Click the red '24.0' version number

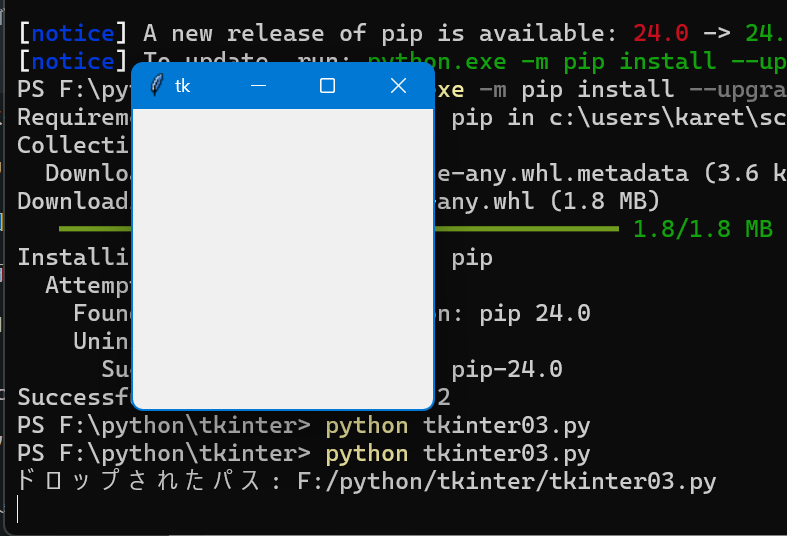[661, 34]
